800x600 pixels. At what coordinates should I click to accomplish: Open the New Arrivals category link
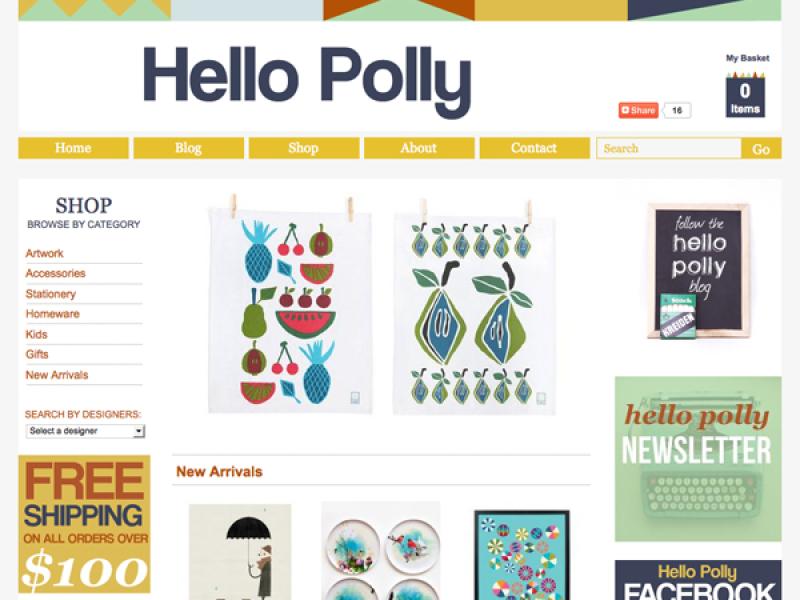pyautogui.click(x=57, y=375)
